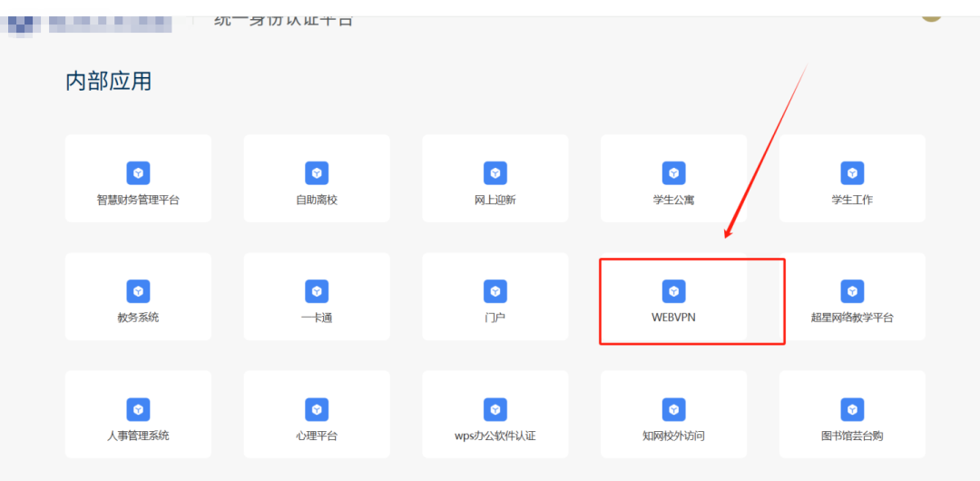Screen dimensions: 980x481
Task: Open the 超星网络教学平台 icon
Action: [x=852, y=291]
